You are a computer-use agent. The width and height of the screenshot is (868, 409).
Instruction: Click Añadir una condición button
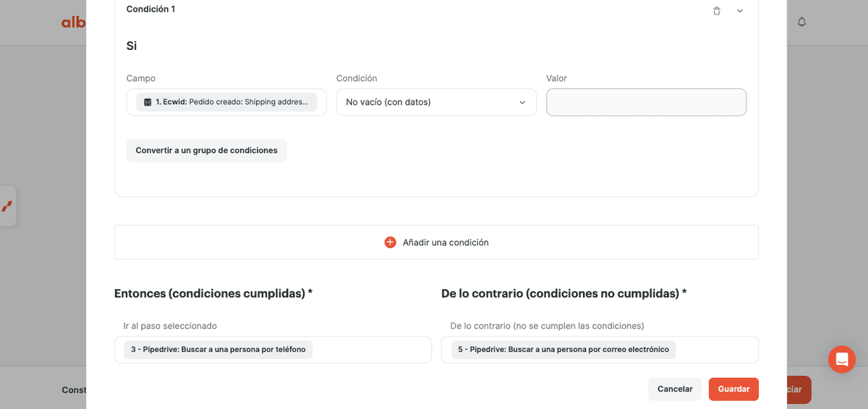tap(436, 242)
